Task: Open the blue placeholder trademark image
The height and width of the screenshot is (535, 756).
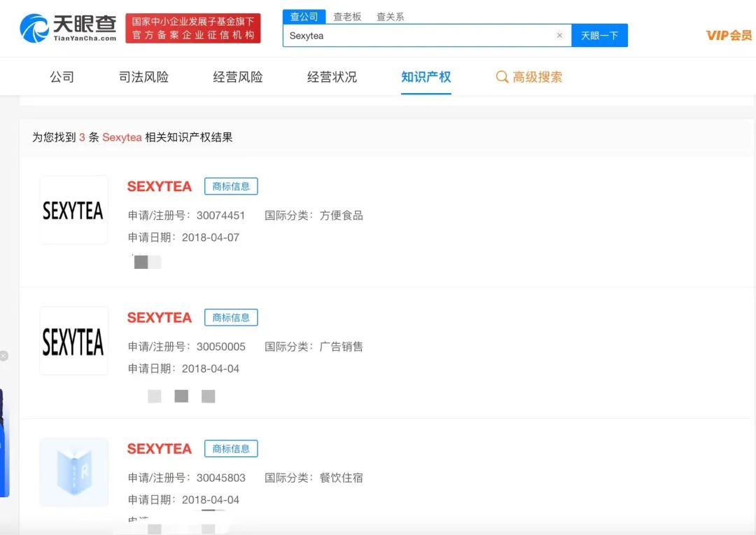Action: coord(73,472)
